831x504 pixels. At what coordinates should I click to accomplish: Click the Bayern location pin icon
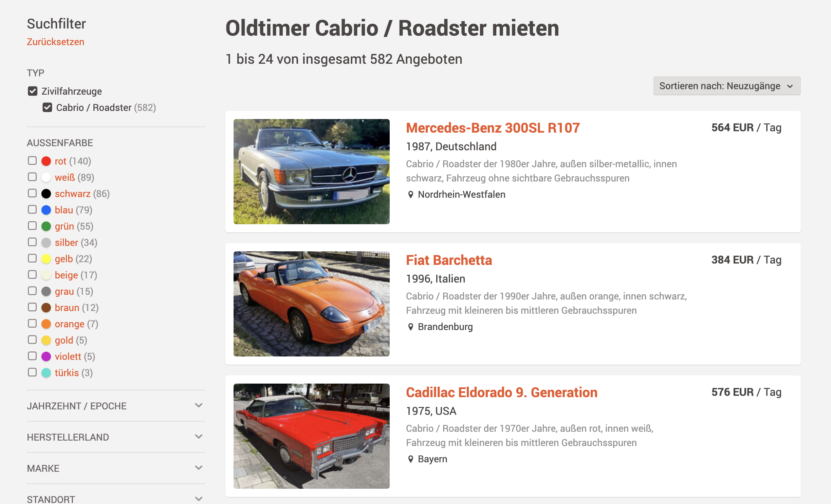click(410, 459)
